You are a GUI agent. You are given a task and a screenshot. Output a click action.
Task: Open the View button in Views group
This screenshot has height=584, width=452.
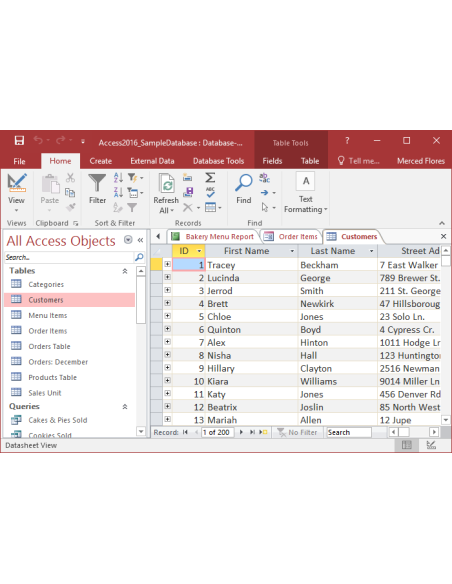tap(16, 192)
